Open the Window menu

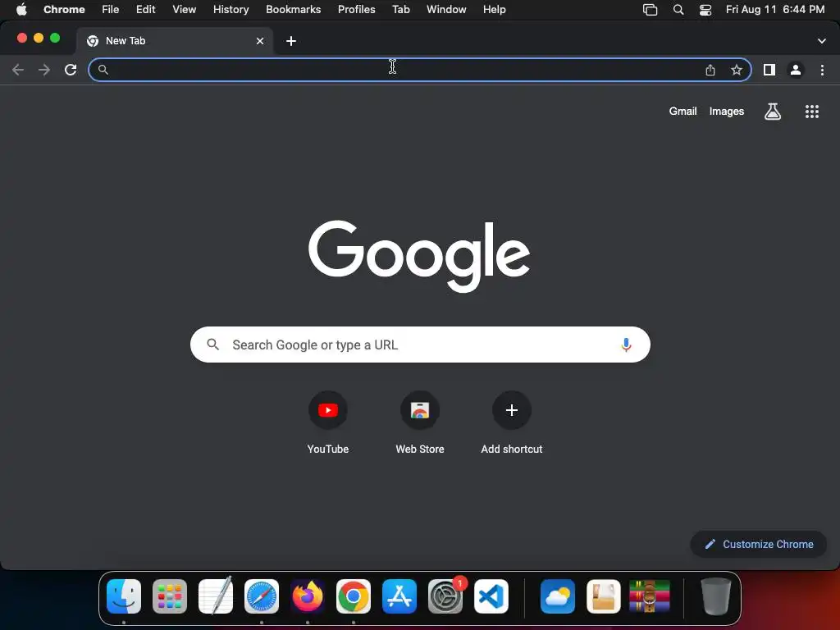[x=446, y=10]
